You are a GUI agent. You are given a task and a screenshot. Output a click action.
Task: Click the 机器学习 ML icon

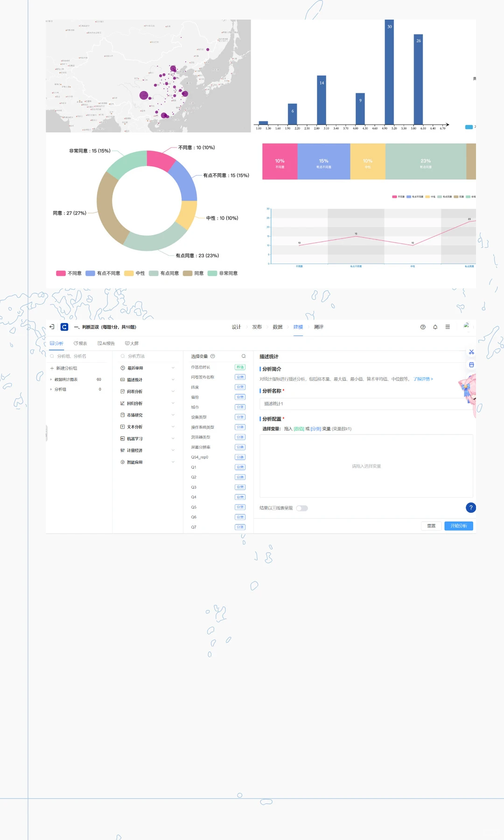pyautogui.click(x=123, y=439)
